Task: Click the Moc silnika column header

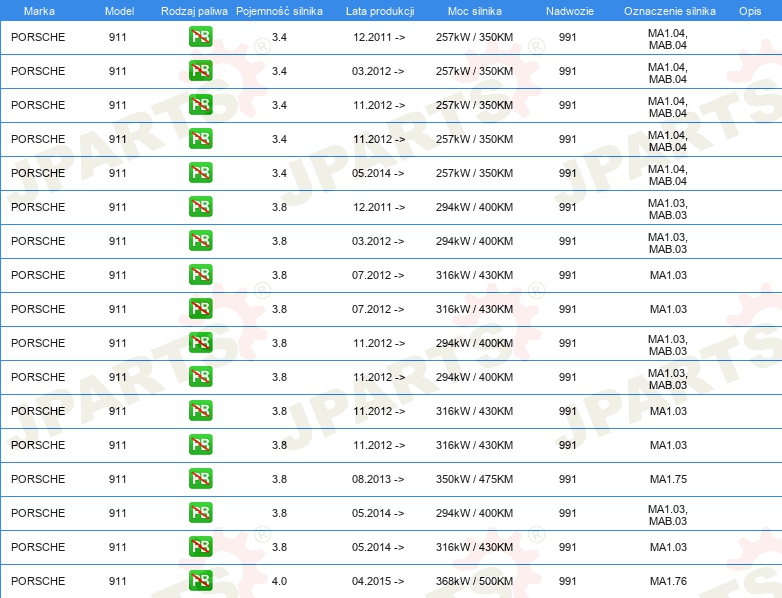Action: [475, 11]
